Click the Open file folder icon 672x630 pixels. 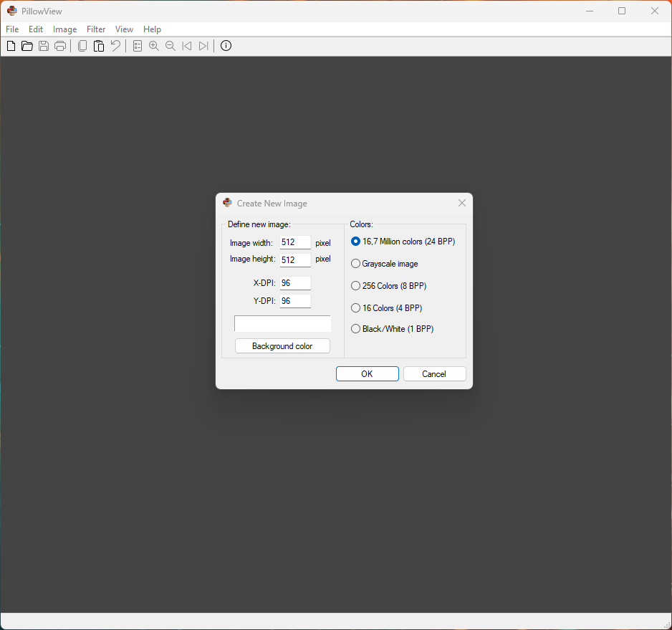coord(27,46)
